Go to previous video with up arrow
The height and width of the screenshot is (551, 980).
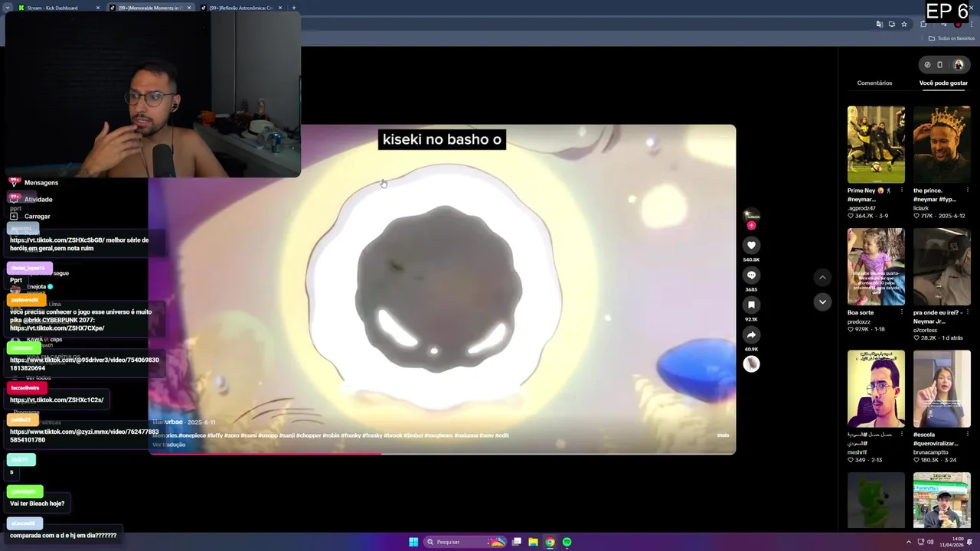pos(822,278)
